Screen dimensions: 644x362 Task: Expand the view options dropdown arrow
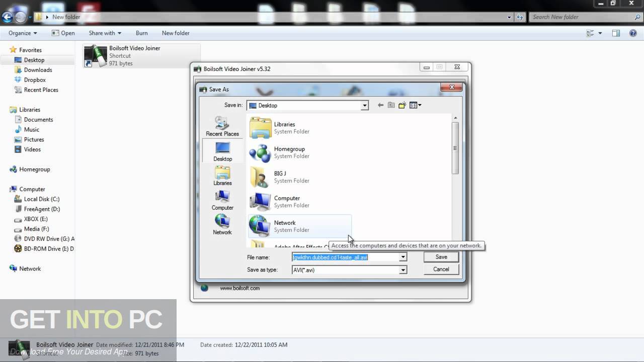click(600, 33)
